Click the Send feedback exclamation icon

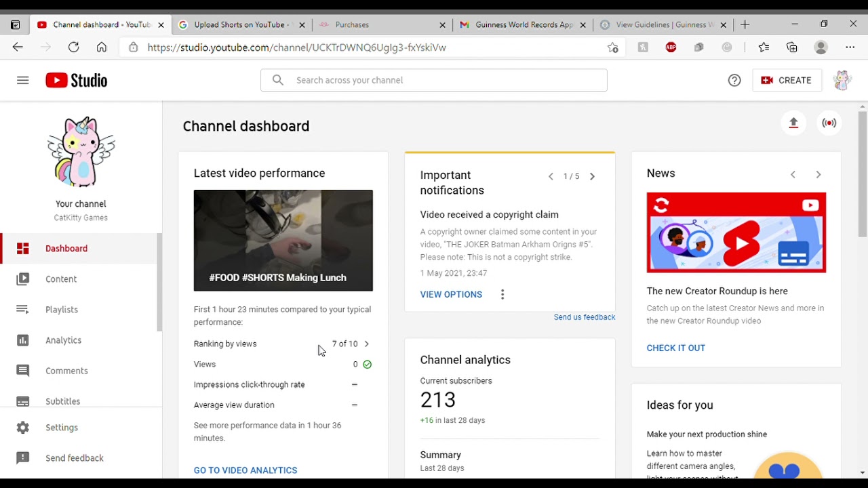click(23, 457)
